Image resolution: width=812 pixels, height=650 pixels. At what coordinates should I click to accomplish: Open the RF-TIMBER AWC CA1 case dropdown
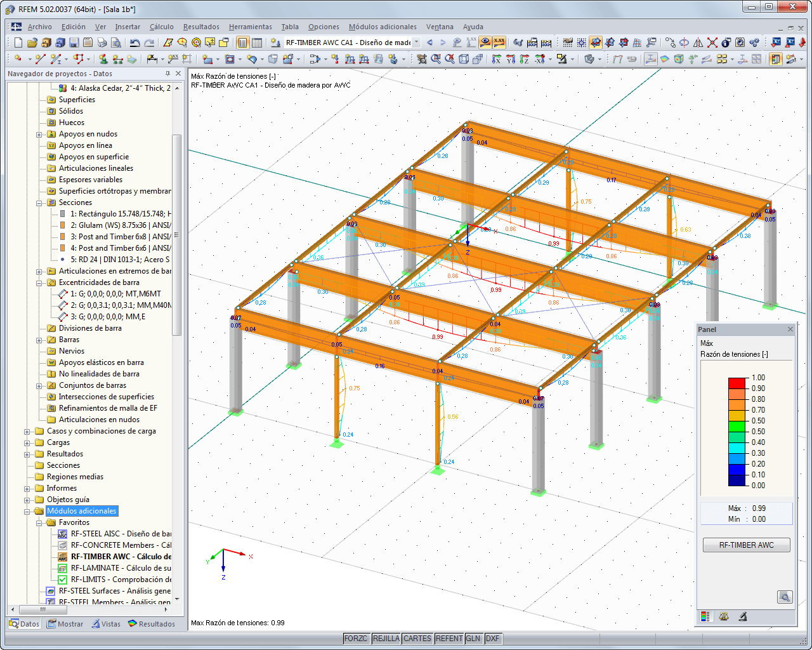tap(417, 43)
